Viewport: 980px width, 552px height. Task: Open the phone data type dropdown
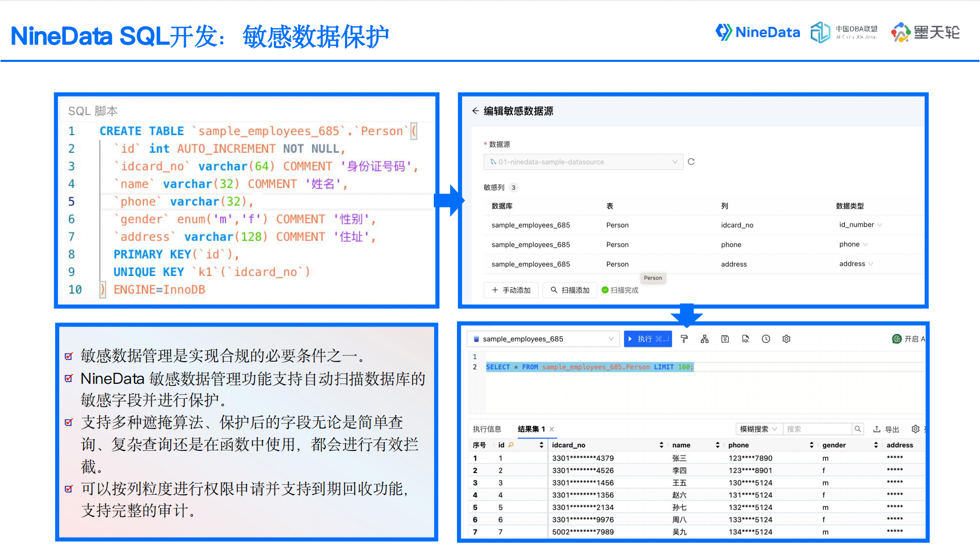click(x=853, y=245)
